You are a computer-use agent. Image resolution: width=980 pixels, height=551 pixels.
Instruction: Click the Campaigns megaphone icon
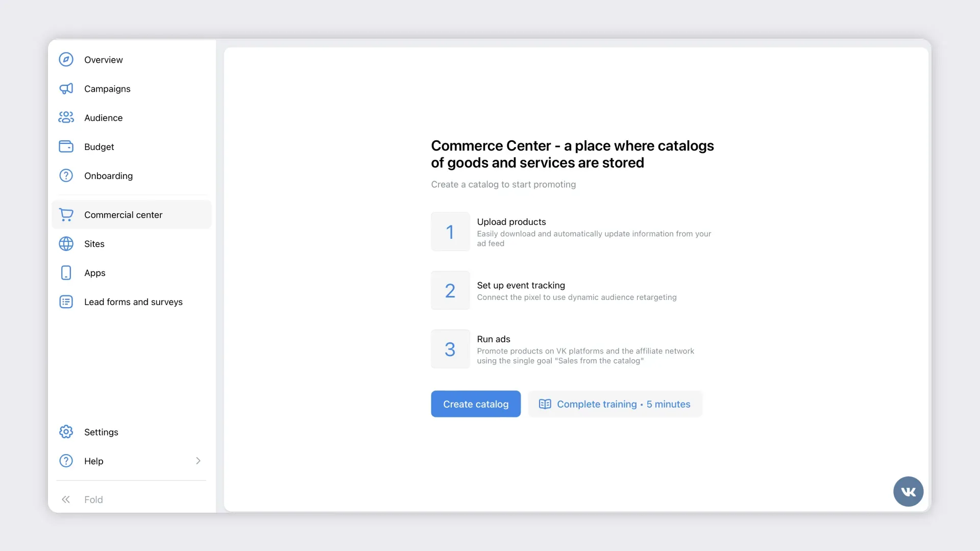(66, 89)
